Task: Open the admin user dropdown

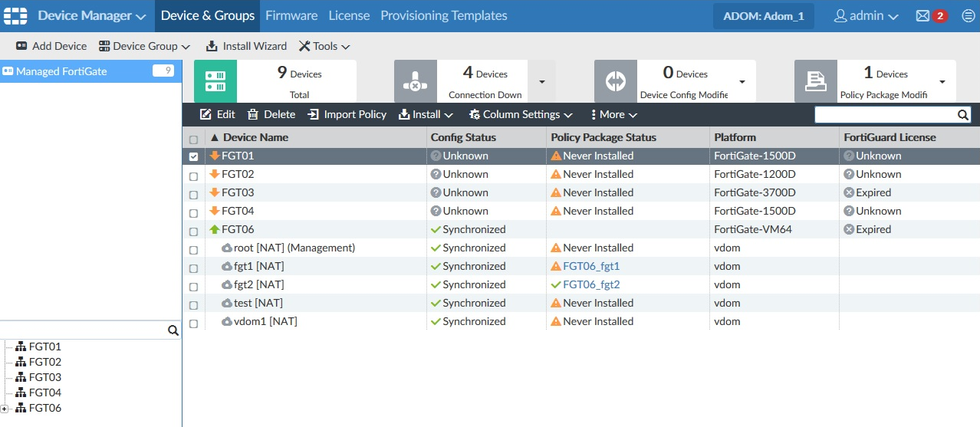Action: coord(866,16)
